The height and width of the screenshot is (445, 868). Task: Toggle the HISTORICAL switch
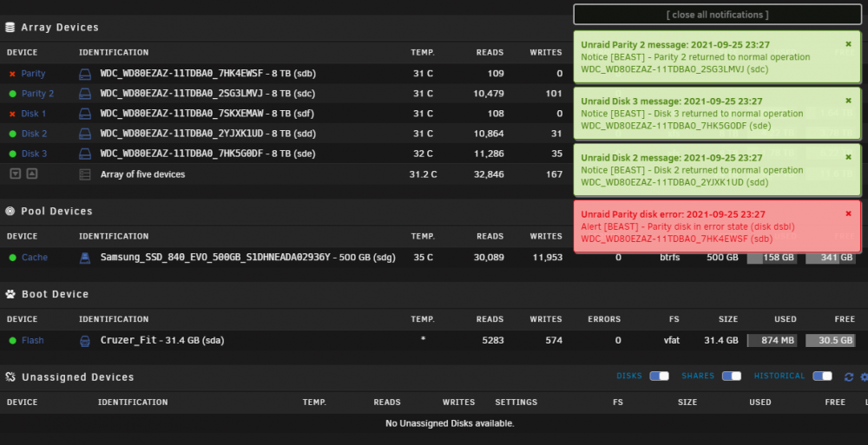(822, 376)
